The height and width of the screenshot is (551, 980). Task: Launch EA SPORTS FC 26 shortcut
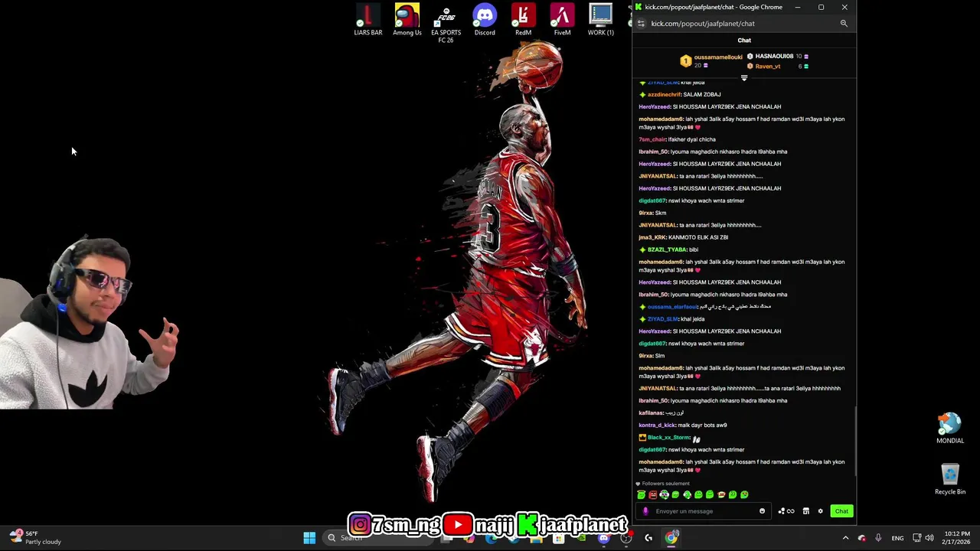(x=446, y=23)
